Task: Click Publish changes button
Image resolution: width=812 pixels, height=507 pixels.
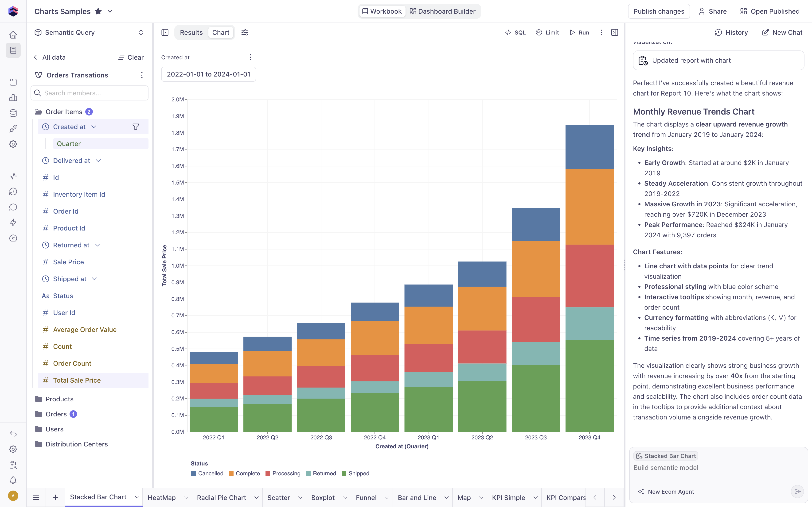Action: 658,12
